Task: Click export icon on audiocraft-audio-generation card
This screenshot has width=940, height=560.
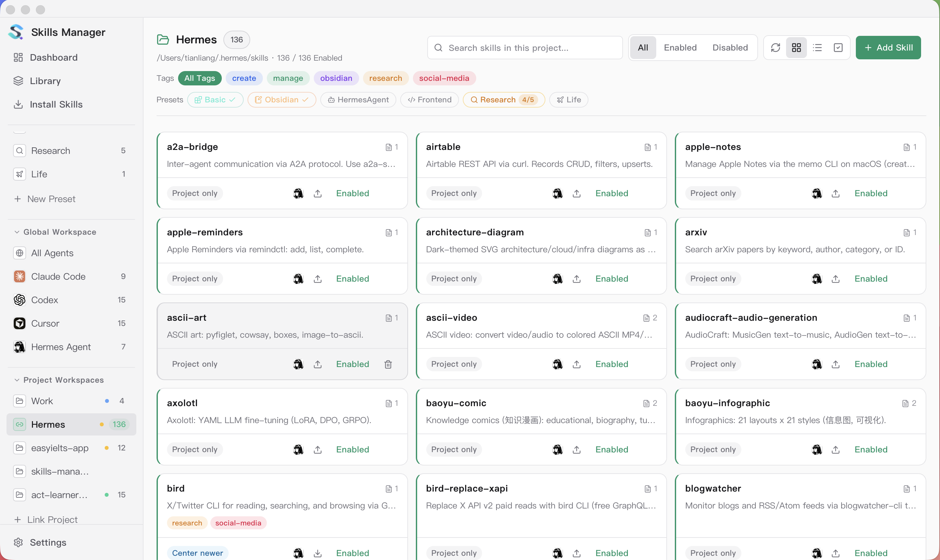Action: click(x=836, y=364)
